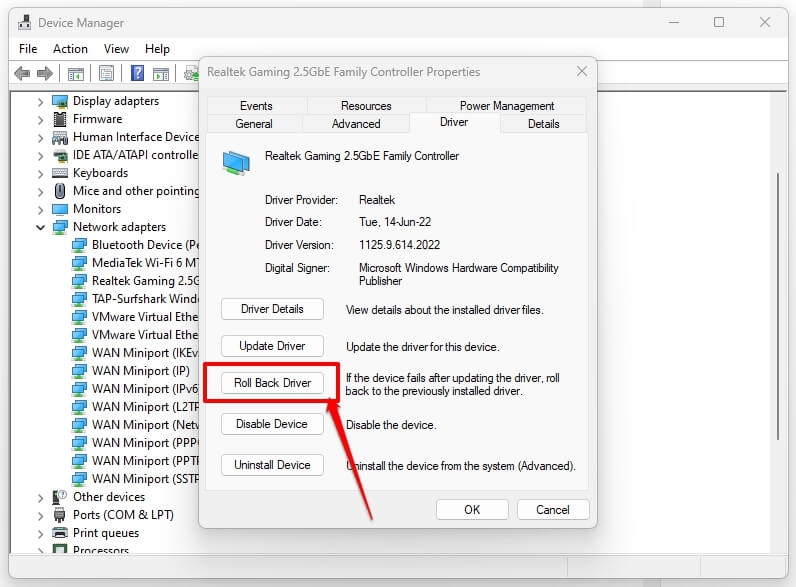Expand the Monitors node
This screenshot has width=796, height=587.
[40, 210]
